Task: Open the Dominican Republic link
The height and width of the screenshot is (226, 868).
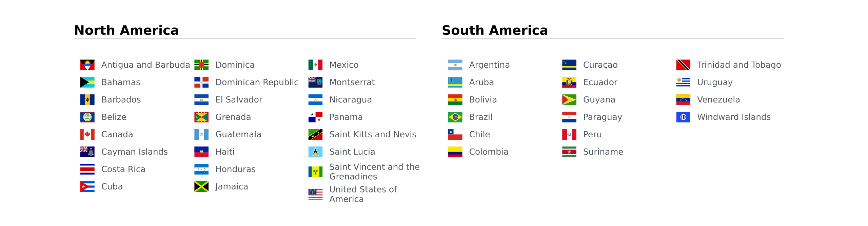Action: tap(257, 82)
